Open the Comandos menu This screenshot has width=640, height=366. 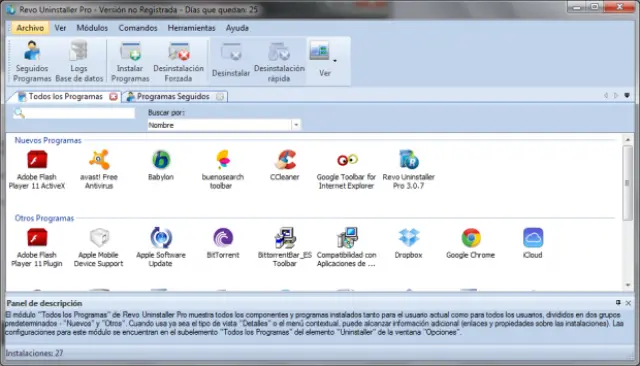pos(138,28)
